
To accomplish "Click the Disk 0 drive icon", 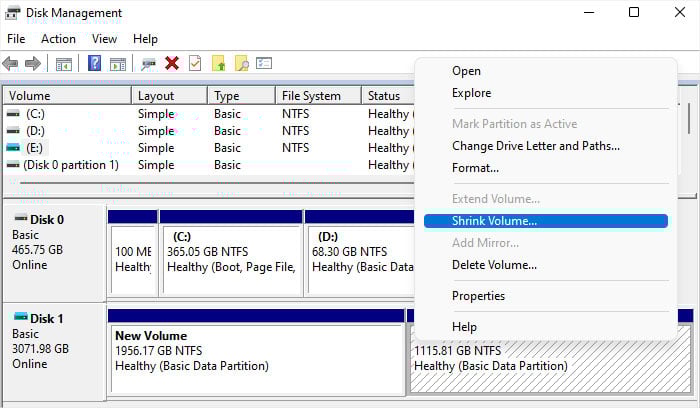I will (21, 218).
